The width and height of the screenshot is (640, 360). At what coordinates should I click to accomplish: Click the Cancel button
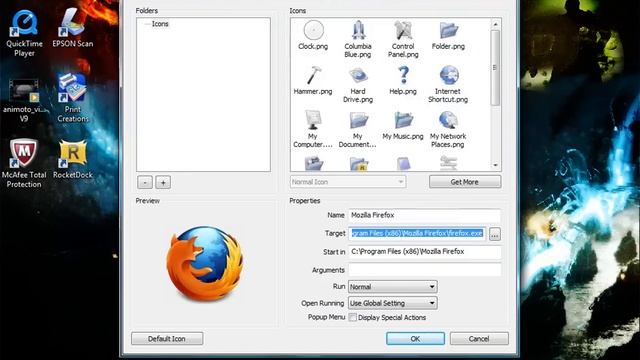pos(479,339)
